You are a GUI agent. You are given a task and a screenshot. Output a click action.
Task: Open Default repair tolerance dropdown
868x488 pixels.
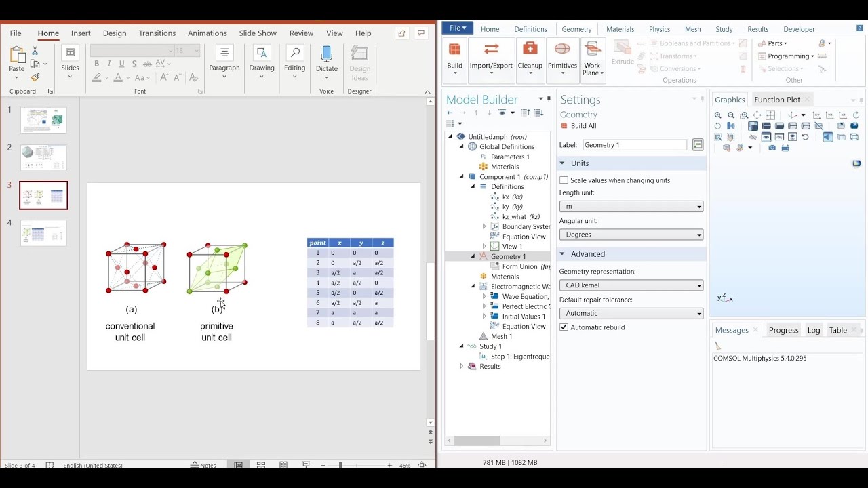pyautogui.click(x=631, y=313)
